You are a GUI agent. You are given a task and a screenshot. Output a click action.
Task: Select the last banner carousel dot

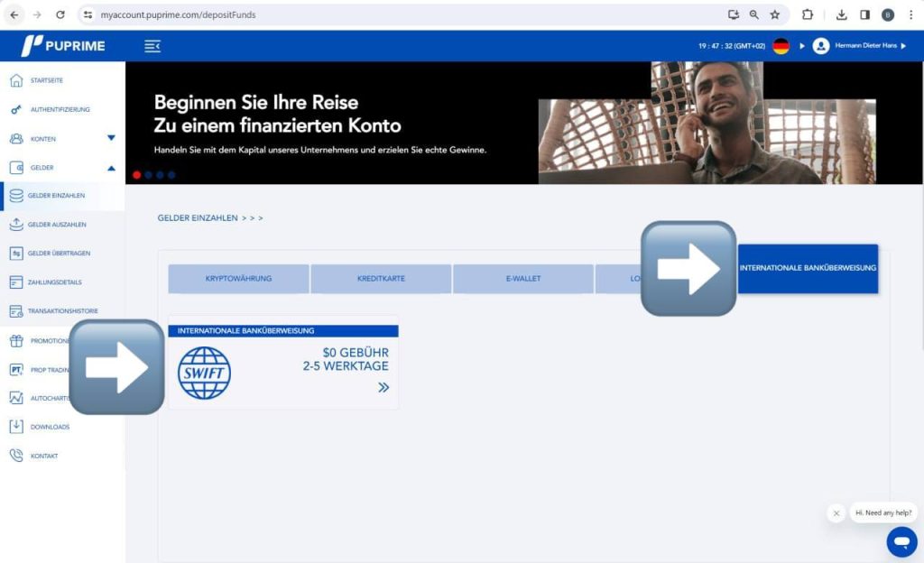(x=171, y=175)
